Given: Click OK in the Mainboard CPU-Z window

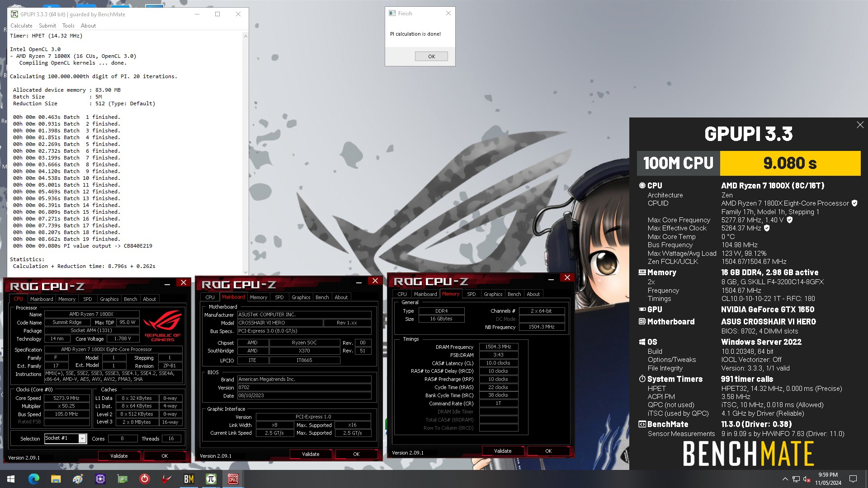Looking at the screenshot, I should point(356,454).
